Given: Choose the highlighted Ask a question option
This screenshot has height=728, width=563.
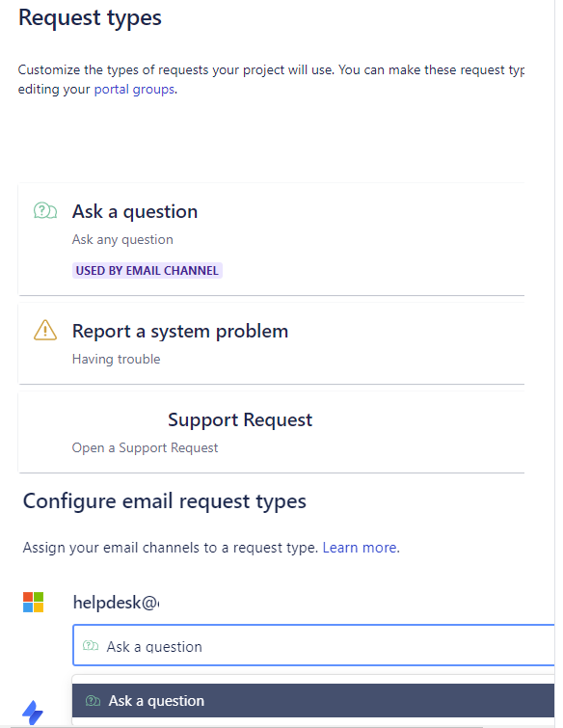Looking at the screenshot, I should point(313,701).
